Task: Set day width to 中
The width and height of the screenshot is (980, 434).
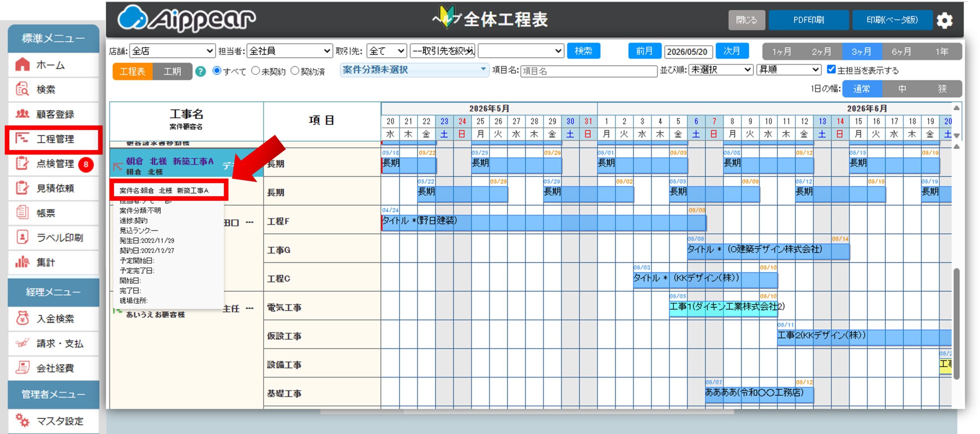Action: pyautogui.click(x=902, y=89)
